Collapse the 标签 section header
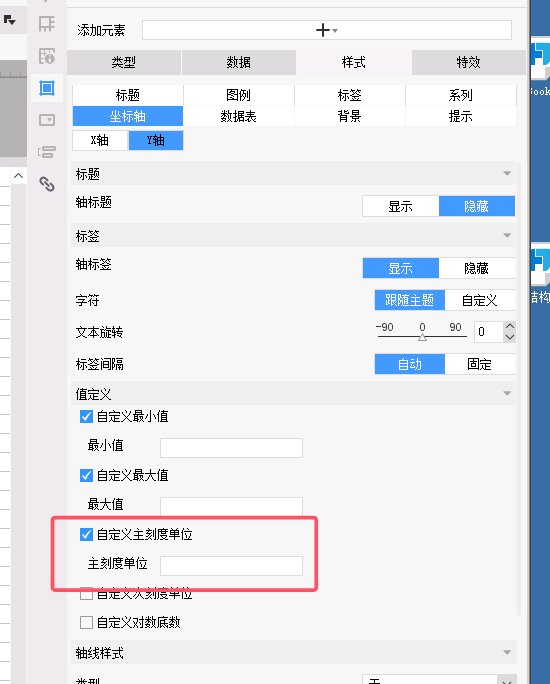 coord(294,236)
